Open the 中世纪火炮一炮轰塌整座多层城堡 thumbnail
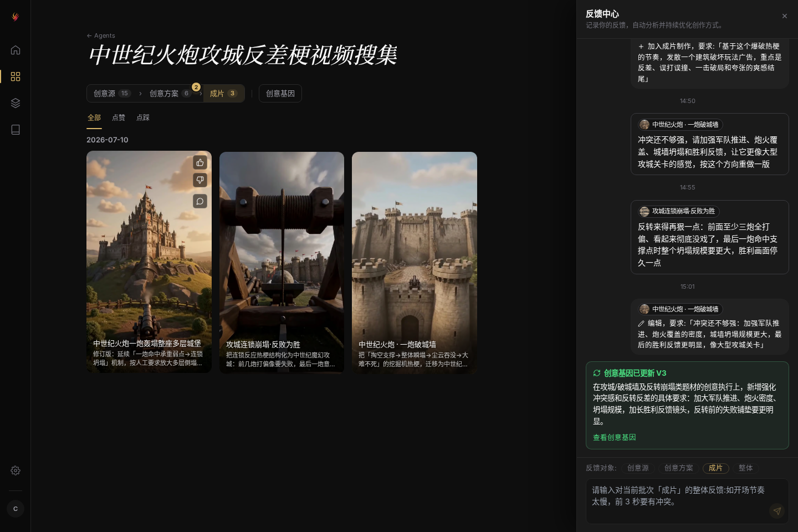 (149, 262)
